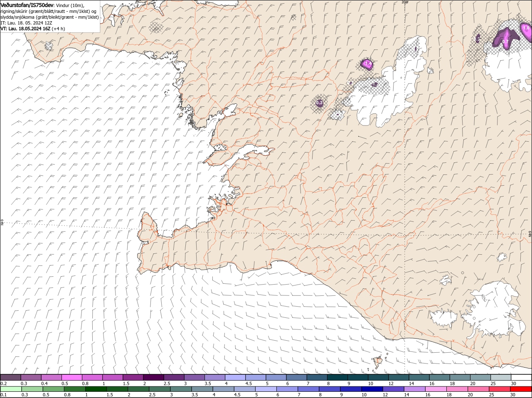The image size is (532, 398).
Task: Pick the white swatch ending the top legend row
Action: (x=522, y=377)
